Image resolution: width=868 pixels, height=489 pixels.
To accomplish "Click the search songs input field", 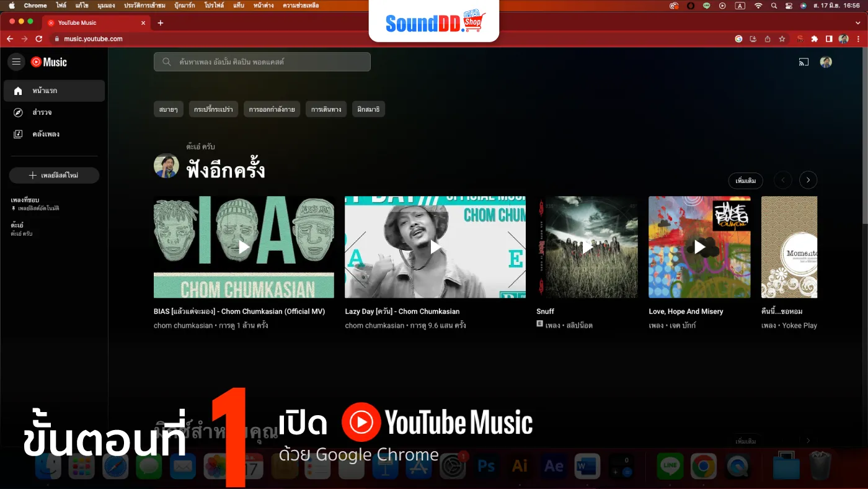I will [262, 62].
